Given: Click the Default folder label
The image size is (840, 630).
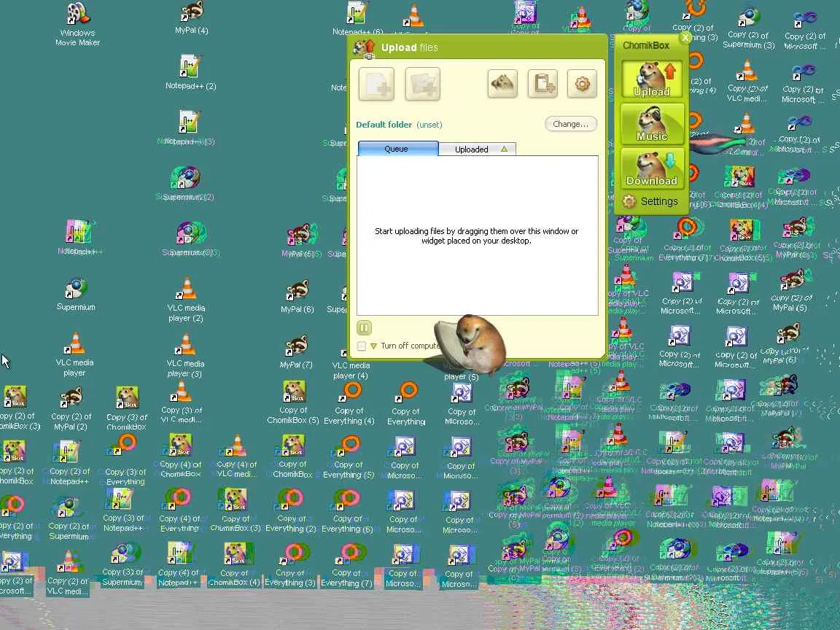Looking at the screenshot, I should point(384,125).
